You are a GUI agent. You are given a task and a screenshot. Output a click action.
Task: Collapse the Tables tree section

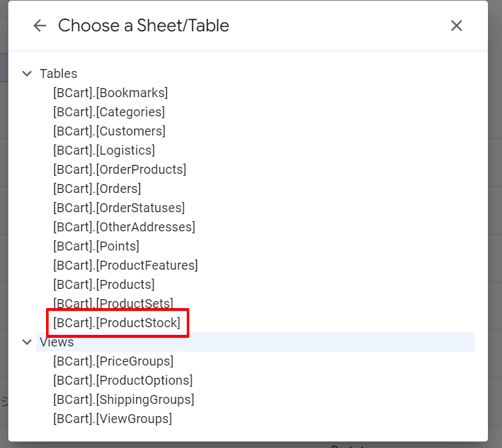(27, 73)
